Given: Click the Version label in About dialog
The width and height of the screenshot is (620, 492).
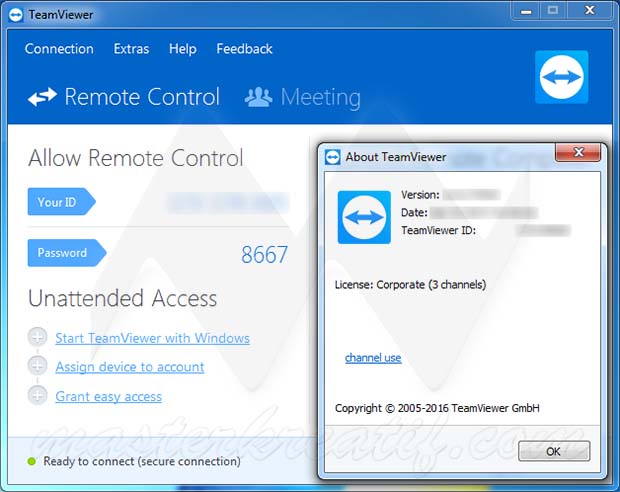Looking at the screenshot, I should coord(420,195).
